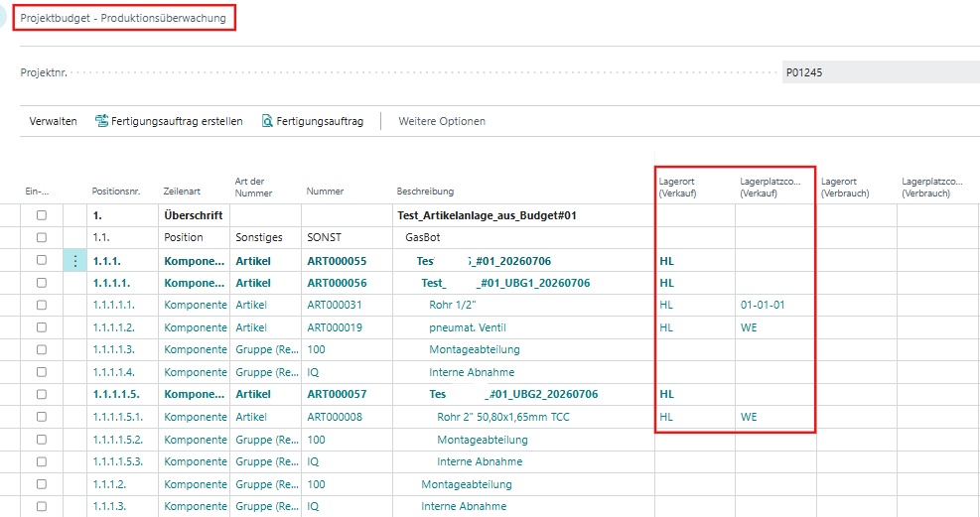Image resolution: width=980 pixels, height=517 pixels.
Task: Click the SONST number cell
Action: 325,237
